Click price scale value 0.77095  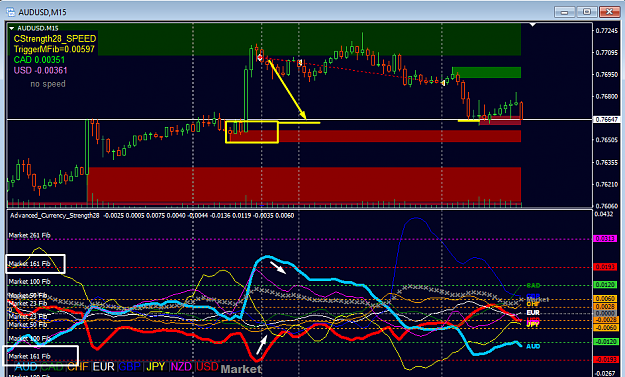(x=607, y=53)
